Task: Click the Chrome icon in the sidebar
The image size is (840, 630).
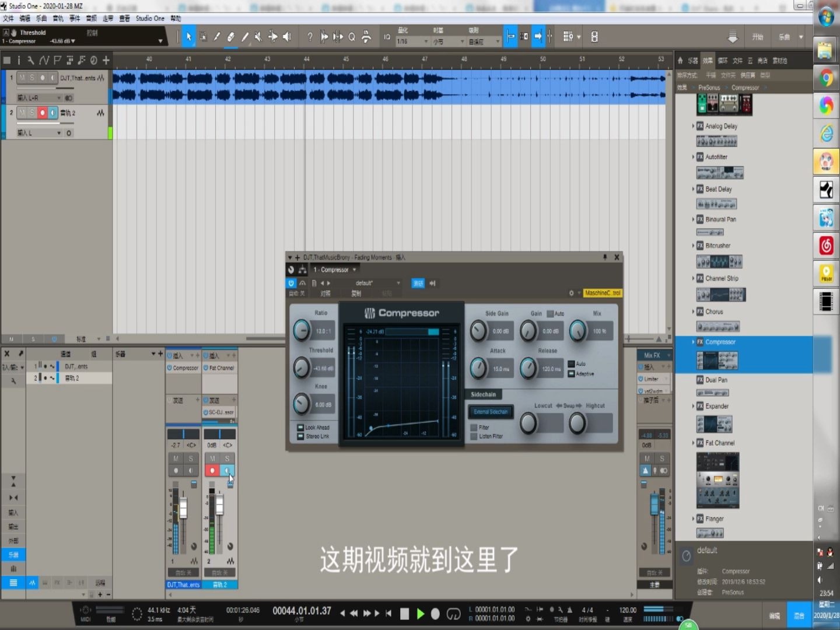Action: (x=826, y=78)
